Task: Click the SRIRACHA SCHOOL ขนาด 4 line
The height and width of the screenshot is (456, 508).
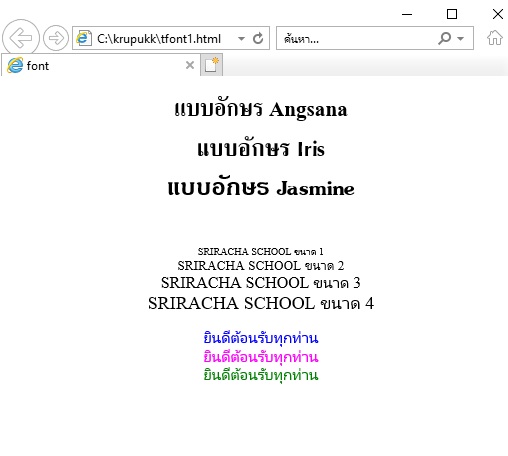Action: pyautogui.click(x=261, y=303)
